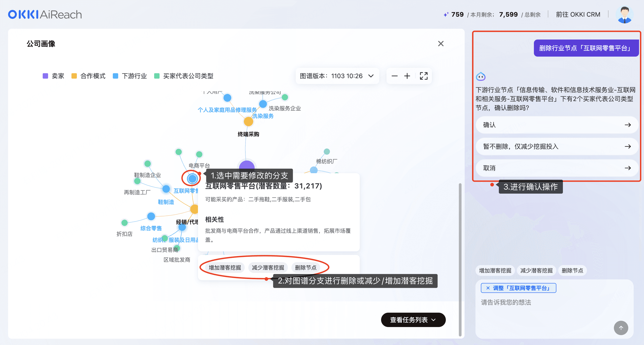The height and width of the screenshot is (345, 644).
Task: Click the send arrow button in chat
Action: [x=621, y=328]
